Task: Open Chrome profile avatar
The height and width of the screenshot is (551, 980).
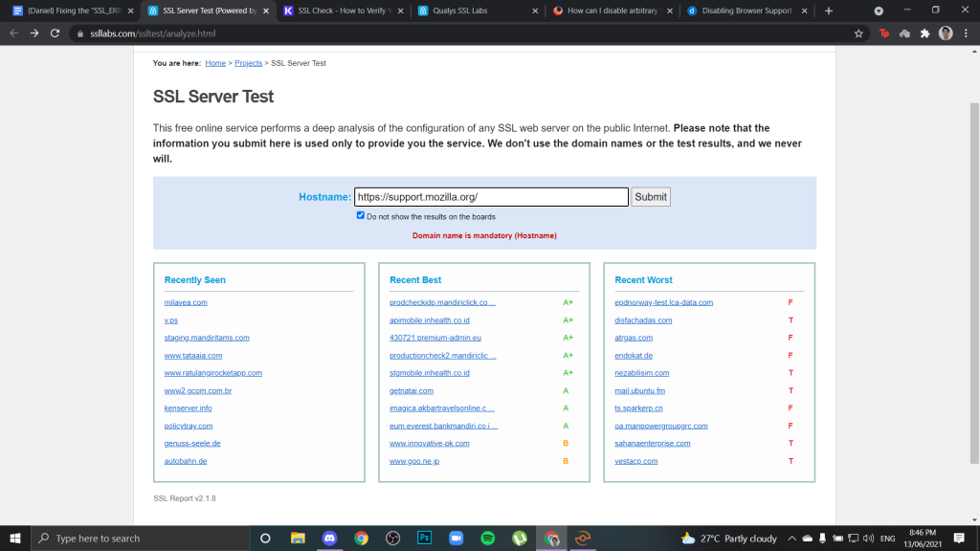Action: pos(946,33)
